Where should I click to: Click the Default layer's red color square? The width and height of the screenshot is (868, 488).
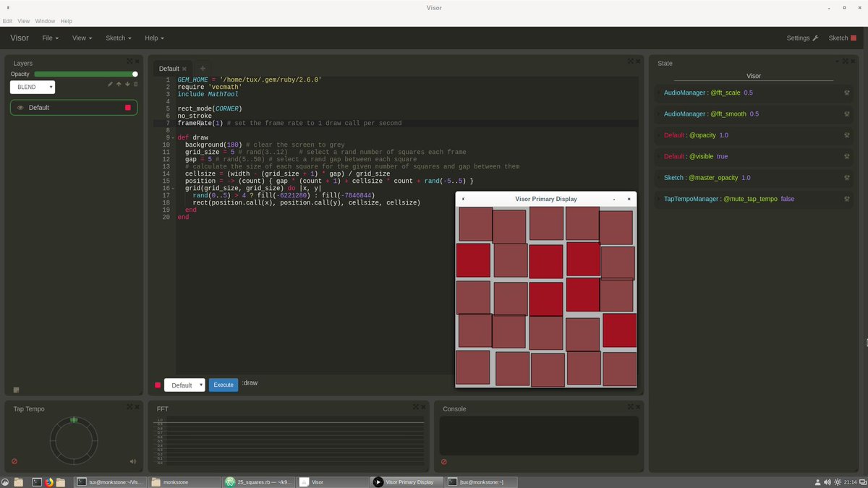128,108
